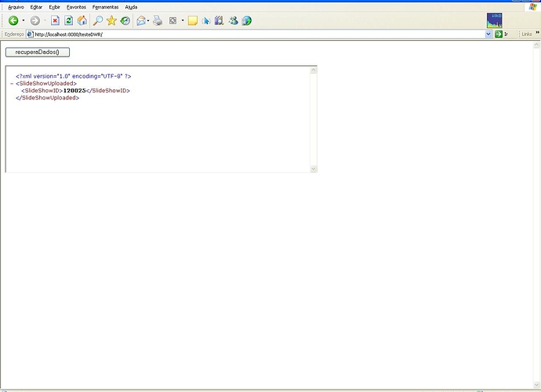Click the value 120025

pos(74,91)
